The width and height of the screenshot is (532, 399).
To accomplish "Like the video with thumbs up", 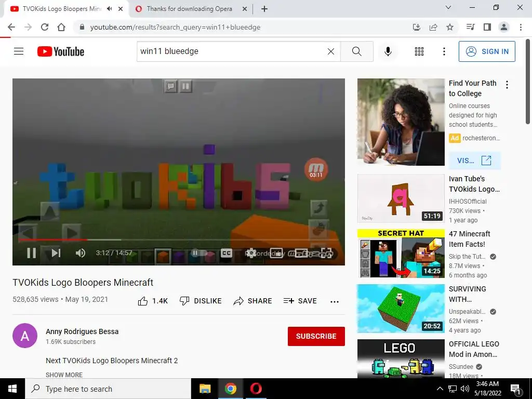I will (x=153, y=301).
